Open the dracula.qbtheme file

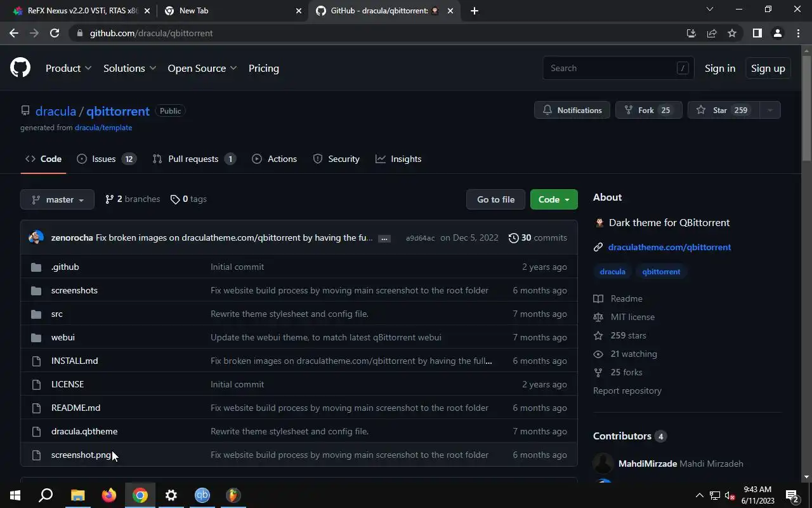pos(84,431)
